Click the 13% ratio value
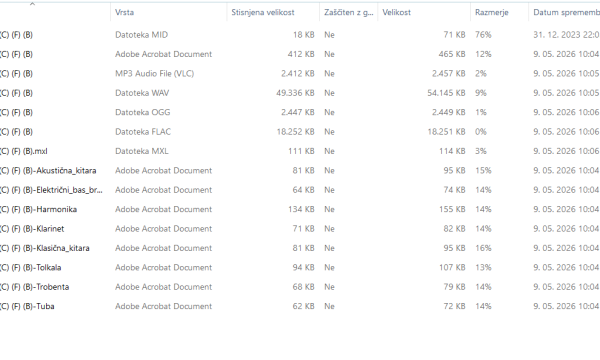 (483, 267)
